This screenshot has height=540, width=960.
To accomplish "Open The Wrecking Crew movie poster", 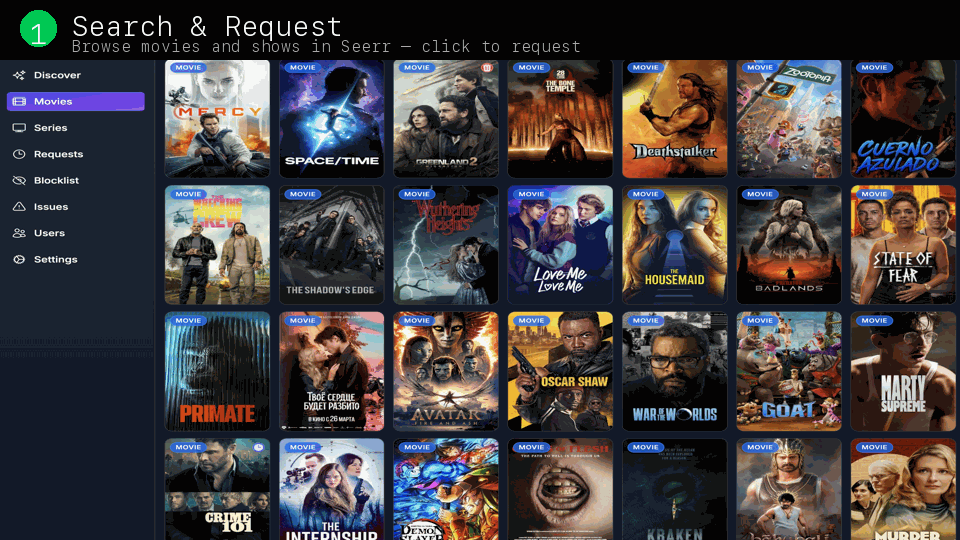I will click(217, 245).
